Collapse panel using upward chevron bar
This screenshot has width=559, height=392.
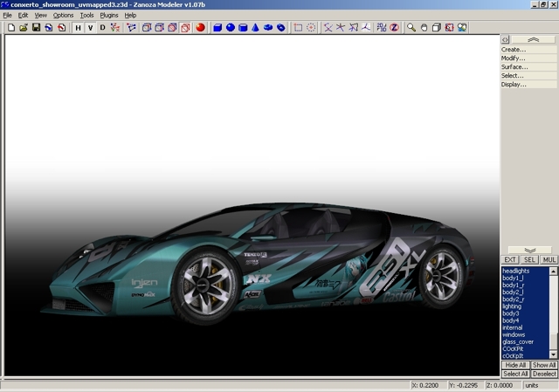[x=532, y=39]
